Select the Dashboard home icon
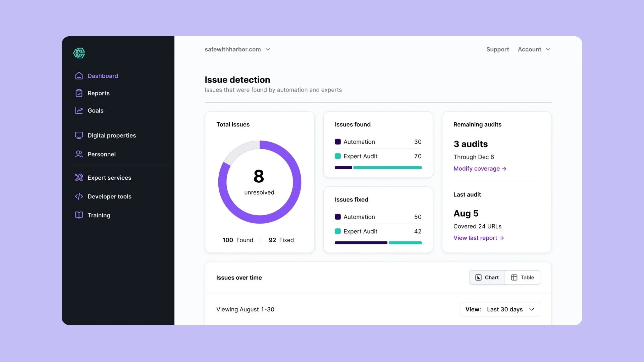Image resolution: width=644 pixels, height=362 pixels. point(79,76)
